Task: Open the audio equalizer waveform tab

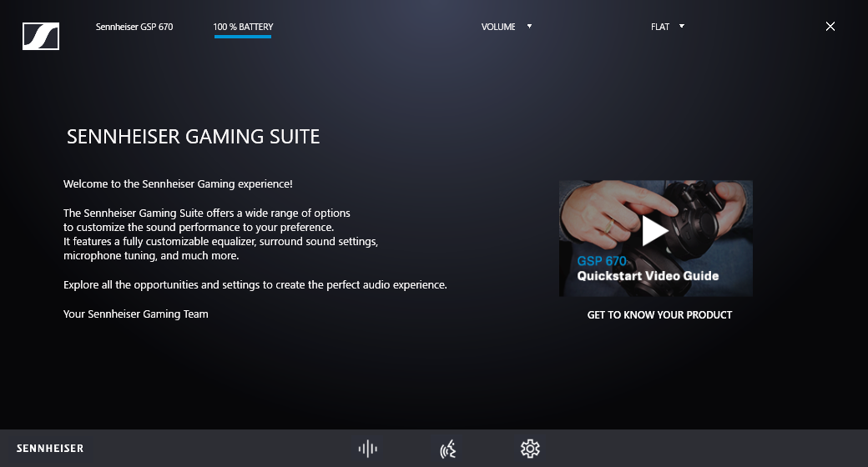Action: (367, 448)
